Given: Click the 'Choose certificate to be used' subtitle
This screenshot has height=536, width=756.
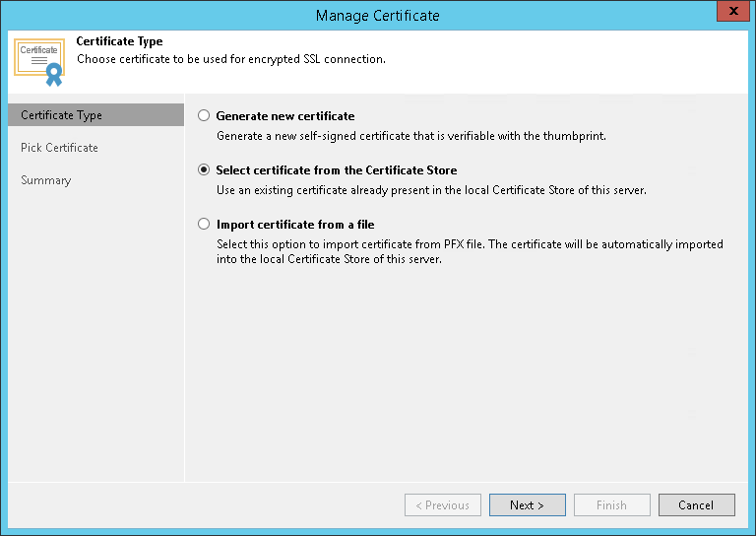Looking at the screenshot, I should point(230,59).
